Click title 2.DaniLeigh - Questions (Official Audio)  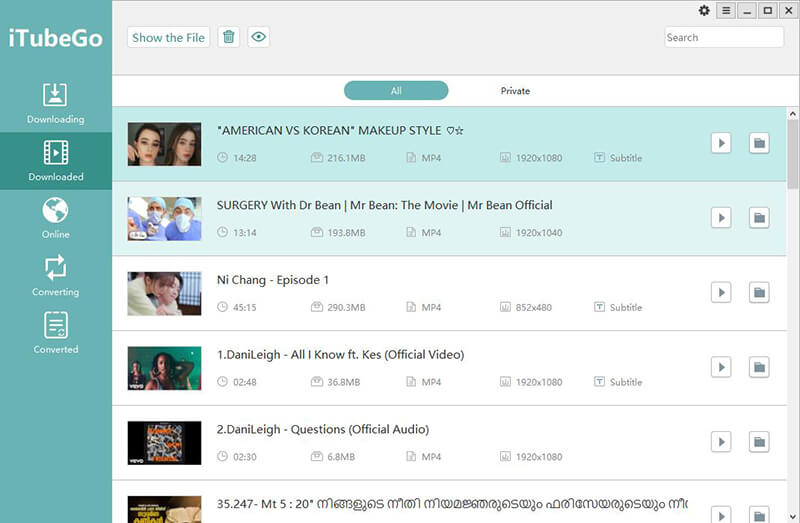(323, 430)
